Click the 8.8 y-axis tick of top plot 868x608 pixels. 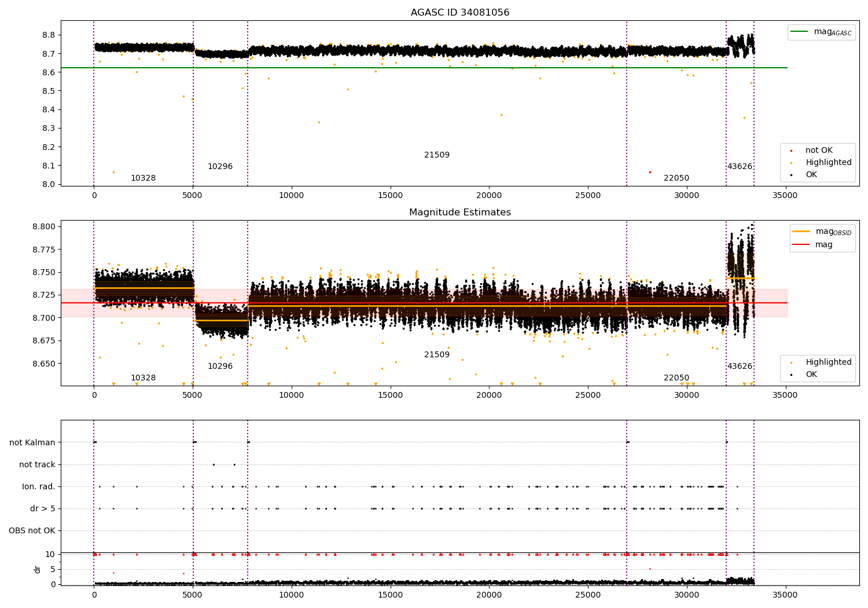point(49,35)
